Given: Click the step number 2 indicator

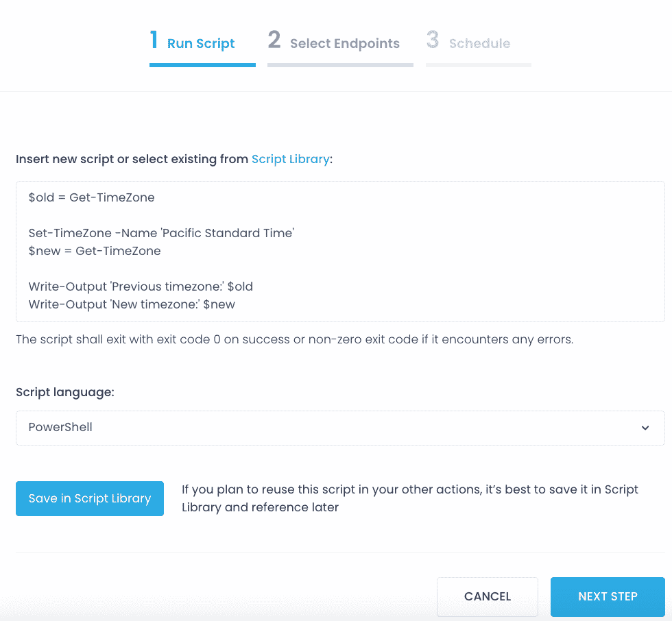Looking at the screenshot, I should 274,40.
